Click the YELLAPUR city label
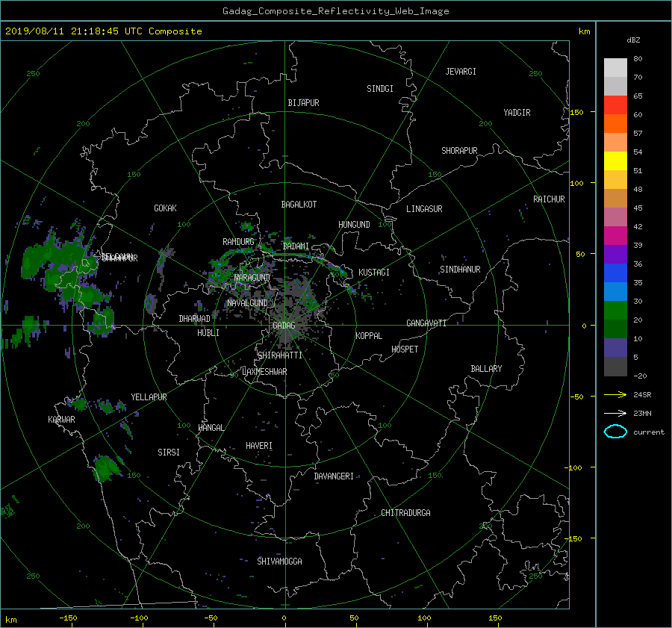This screenshot has height=628, width=672. pos(149,397)
